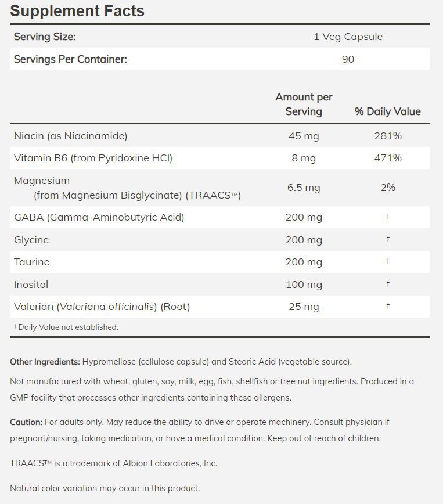The width and height of the screenshot is (443, 504).
Task: Click the 6.5 mg Magnesium amount
Action: coord(304,188)
